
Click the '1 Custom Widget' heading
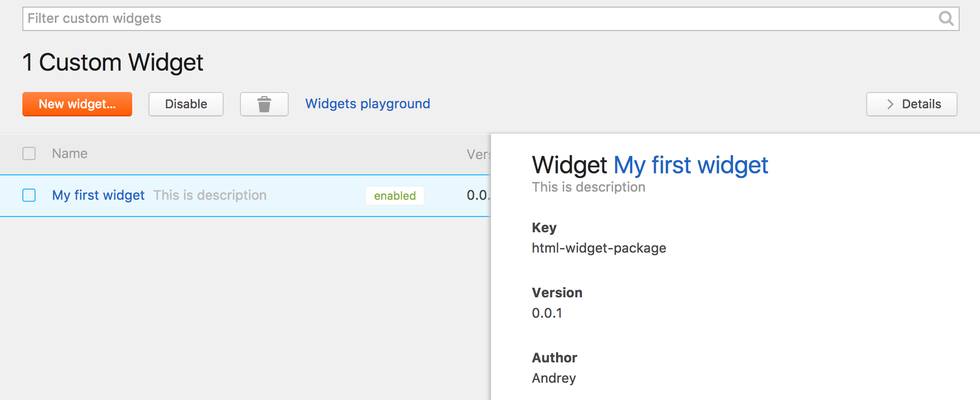113,63
